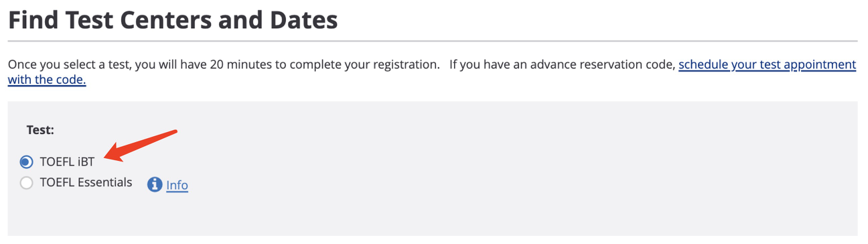Click the red arrow annotation
Viewport: 868px width, 244px height.
click(x=141, y=145)
